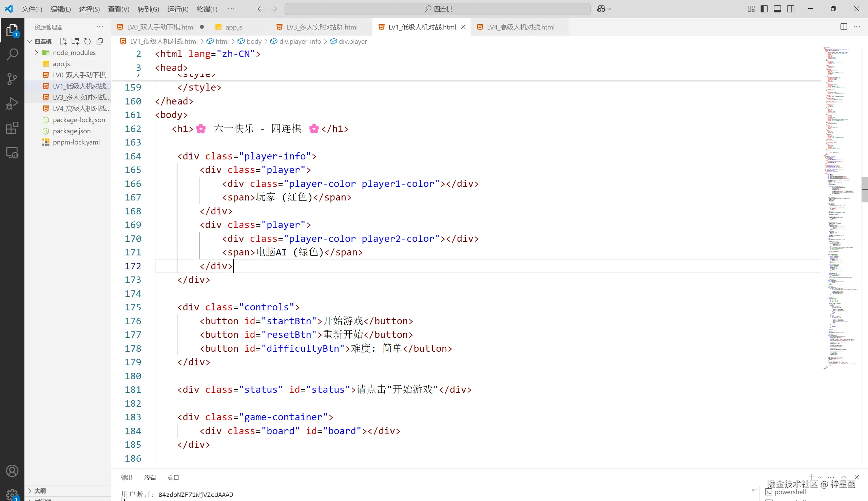The height and width of the screenshot is (501, 868).
Task: Refresh the Explorer with the refresh icon
Action: [88, 41]
